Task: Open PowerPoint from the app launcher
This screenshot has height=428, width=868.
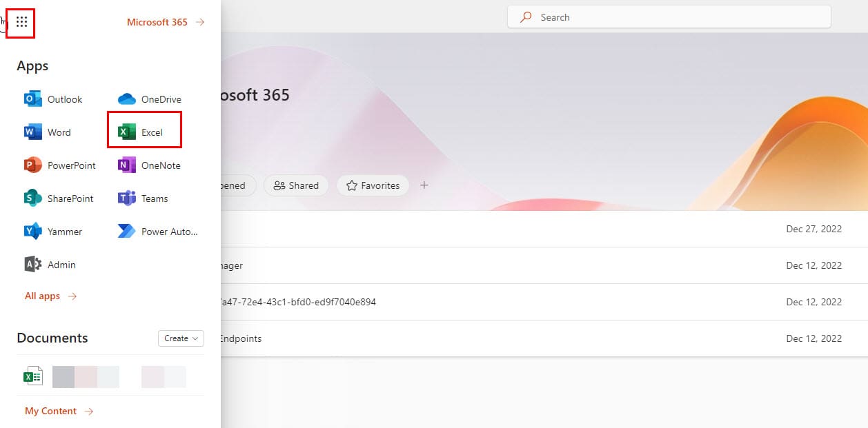Action: (x=60, y=165)
